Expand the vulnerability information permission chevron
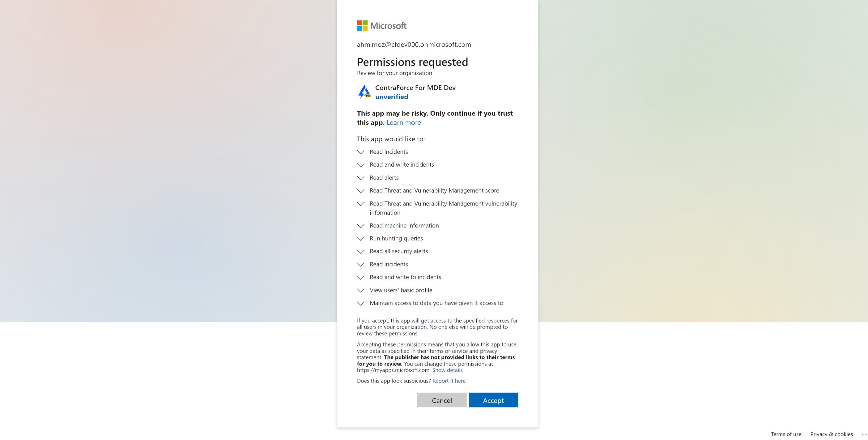Viewport: 868px width, 440px height. [360, 204]
